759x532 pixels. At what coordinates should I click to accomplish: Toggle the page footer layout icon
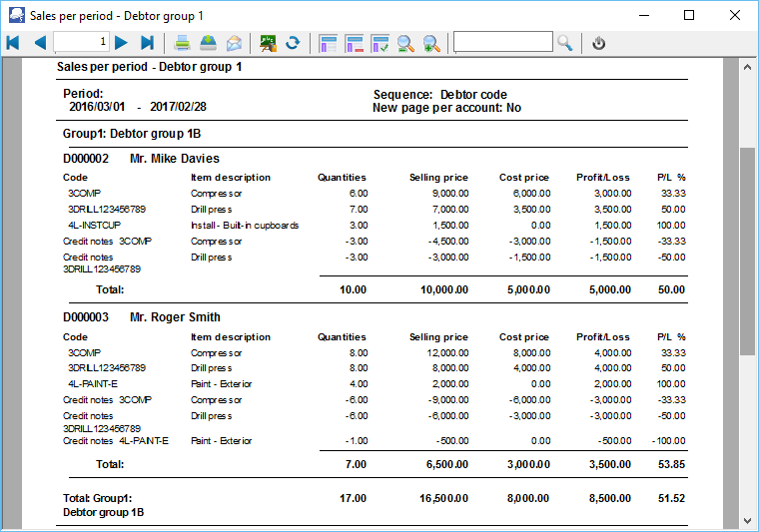point(354,43)
